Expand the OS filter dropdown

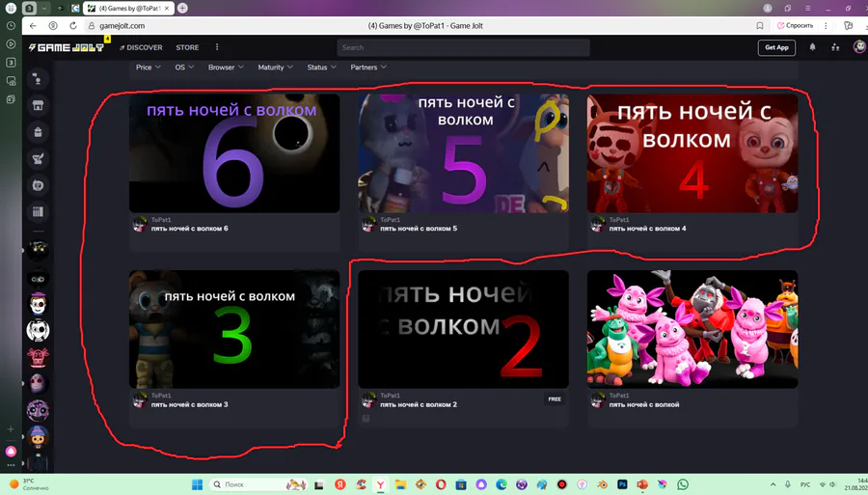184,67
